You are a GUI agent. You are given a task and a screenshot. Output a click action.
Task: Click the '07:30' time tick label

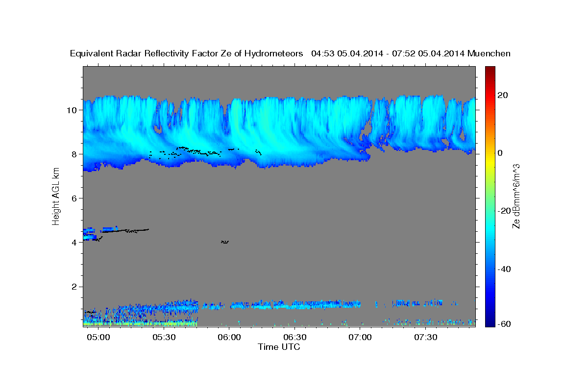tap(426, 338)
